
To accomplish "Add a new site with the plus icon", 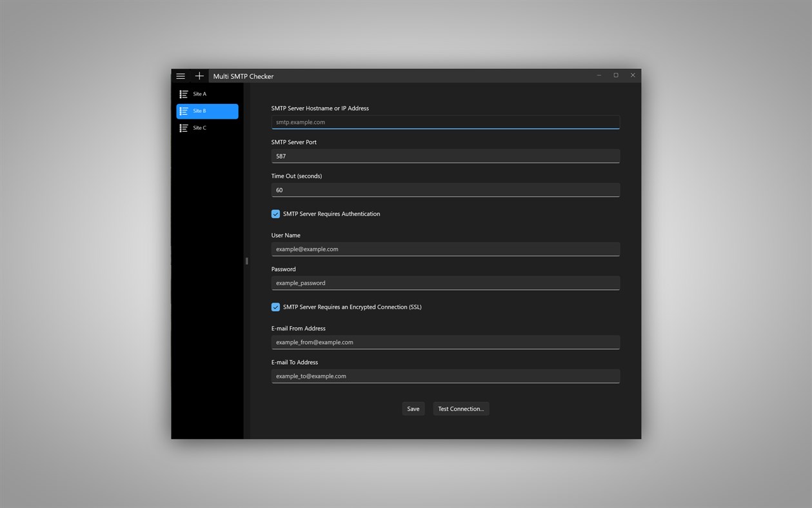I will pos(199,76).
